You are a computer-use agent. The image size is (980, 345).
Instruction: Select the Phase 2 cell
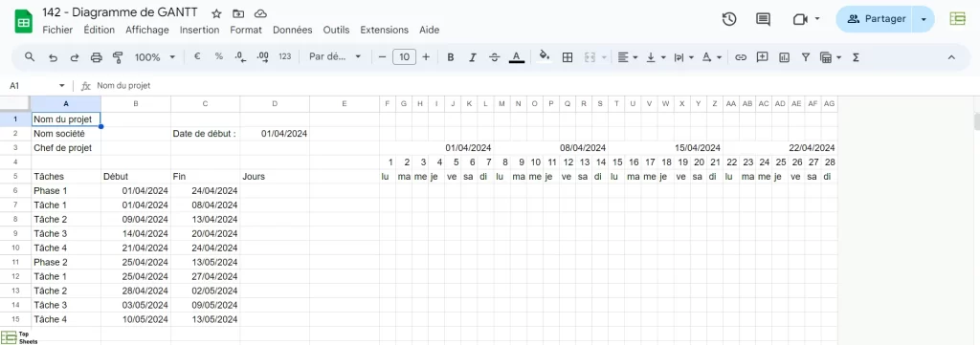(x=66, y=262)
